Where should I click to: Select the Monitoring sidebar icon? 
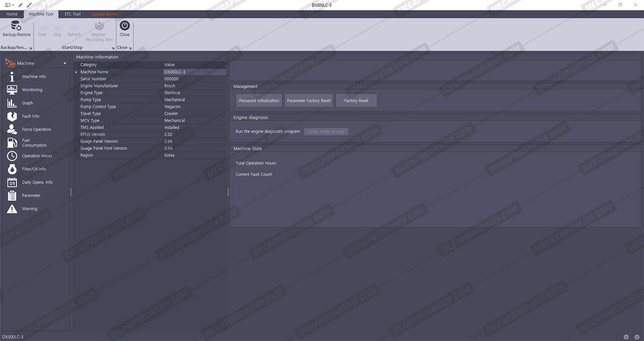[x=12, y=90]
